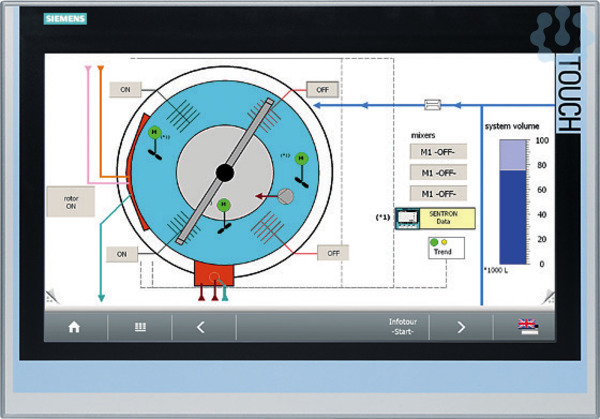The image size is (600, 419).
Task: Open the grid menu icon in bottom bar
Action: (141, 326)
